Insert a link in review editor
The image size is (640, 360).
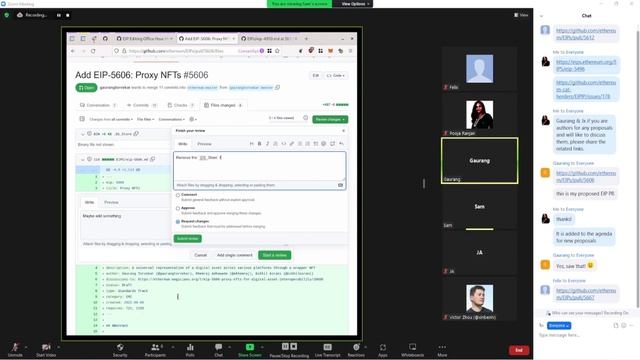(x=291, y=144)
